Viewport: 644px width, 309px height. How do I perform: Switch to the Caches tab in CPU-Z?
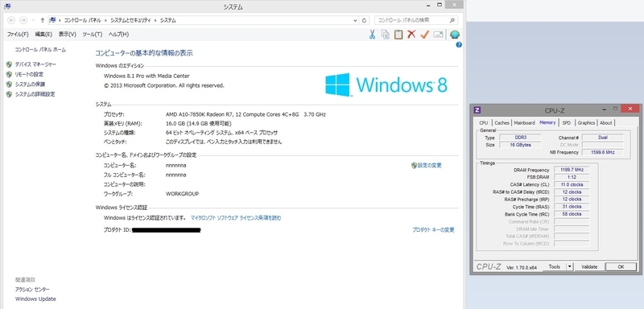tap(502, 122)
